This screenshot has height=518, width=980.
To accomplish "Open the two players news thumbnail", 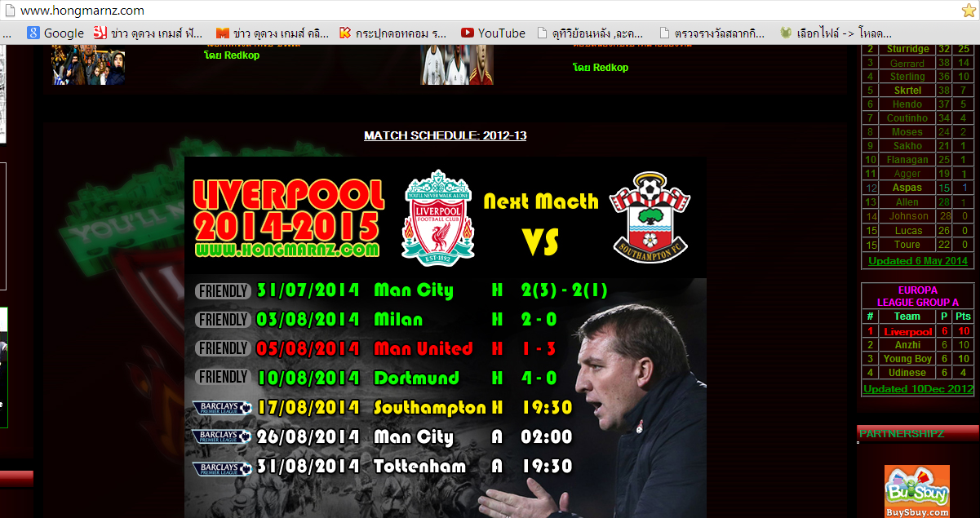I will point(457,64).
